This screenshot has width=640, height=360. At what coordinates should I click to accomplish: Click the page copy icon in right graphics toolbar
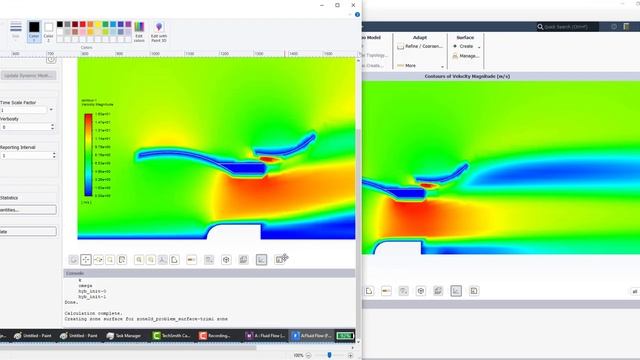[369, 291]
